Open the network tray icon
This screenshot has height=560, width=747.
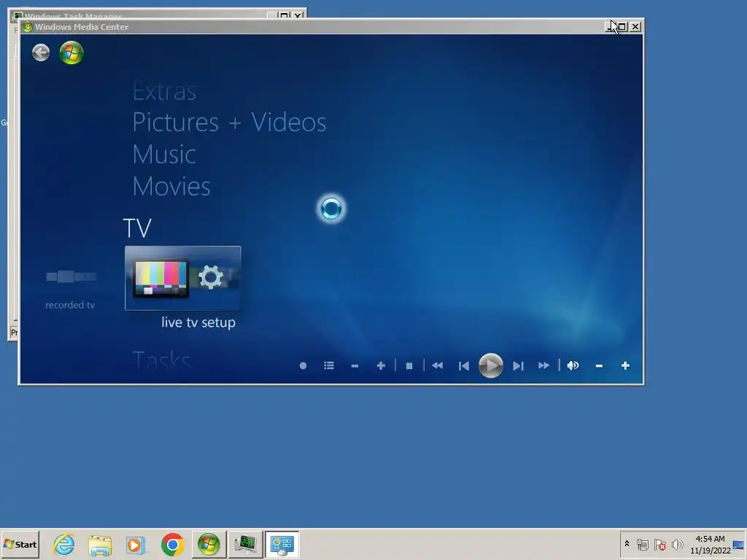coord(643,544)
